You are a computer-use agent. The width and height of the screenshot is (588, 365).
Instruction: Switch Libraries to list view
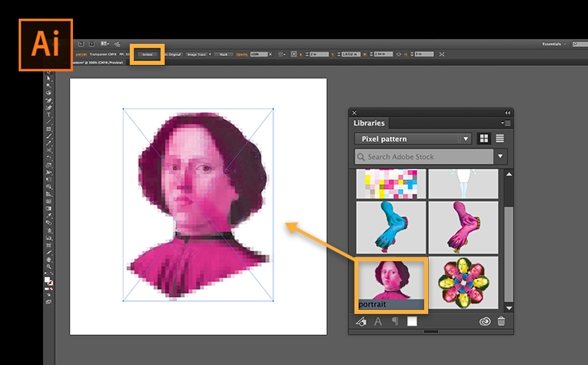coord(500,139)
